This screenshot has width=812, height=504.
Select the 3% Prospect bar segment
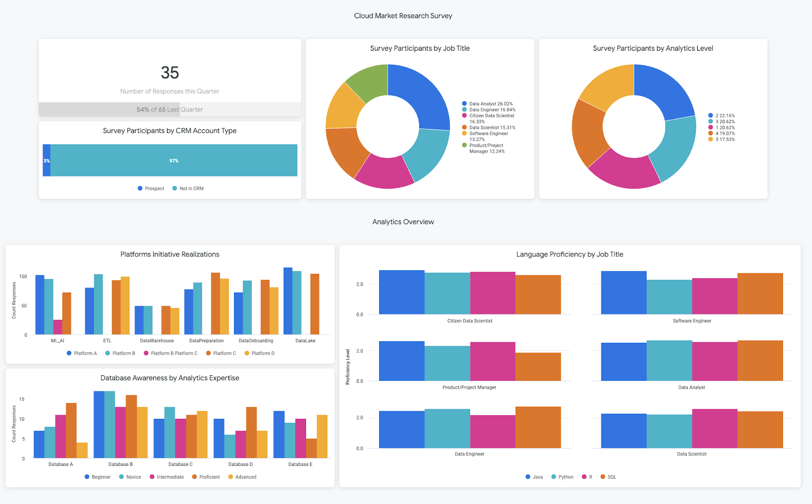coord(46,161)
